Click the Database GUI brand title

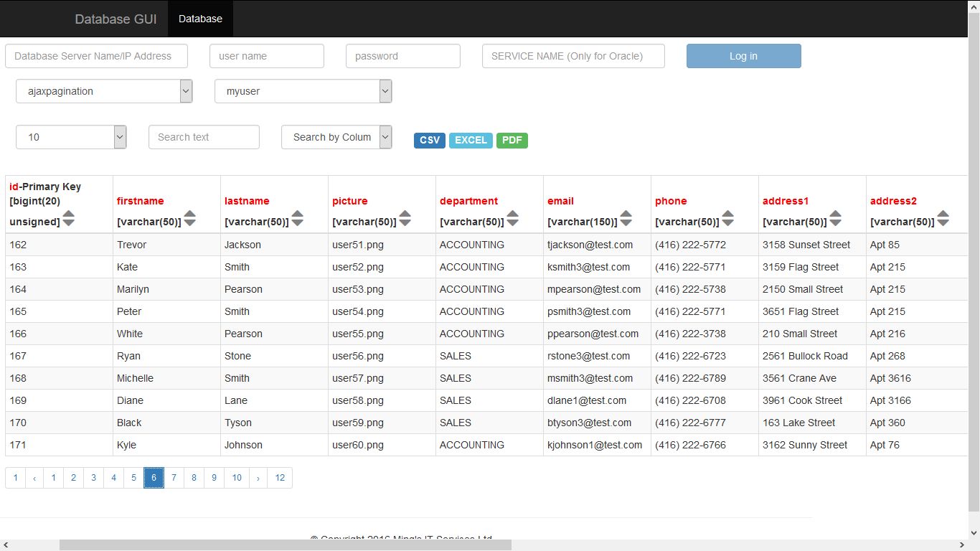click(x=116, y=19)
